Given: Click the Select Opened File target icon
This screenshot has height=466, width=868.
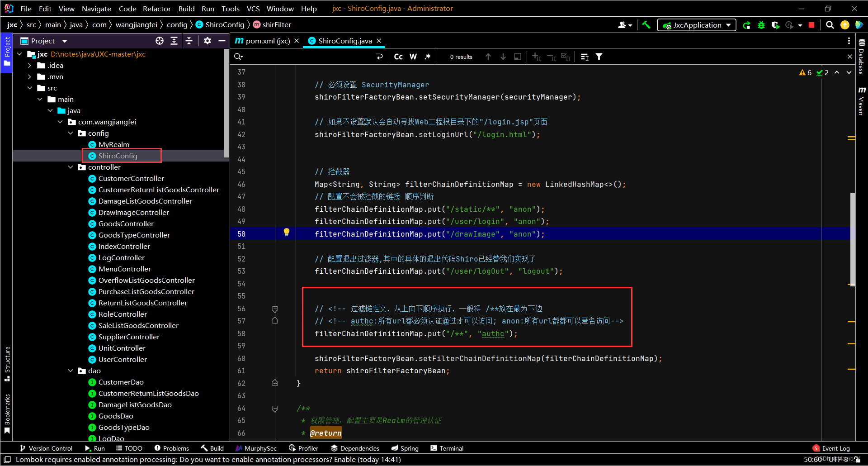Looking at the screenshot, I should pos(160,41).
